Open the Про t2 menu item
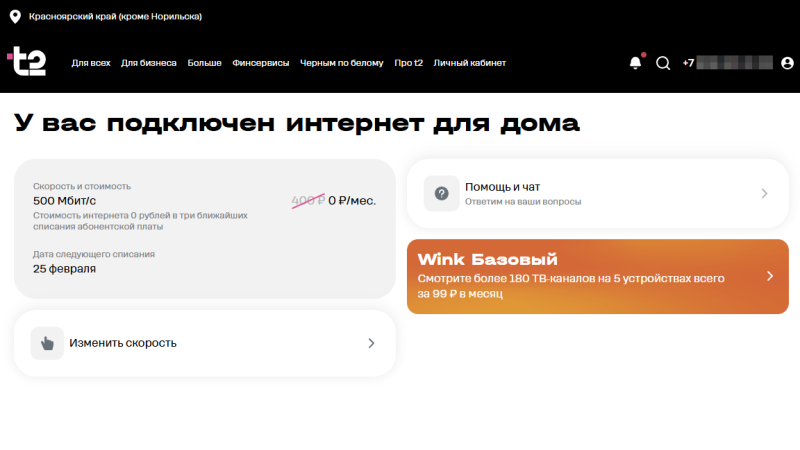 tap(408, 63)
